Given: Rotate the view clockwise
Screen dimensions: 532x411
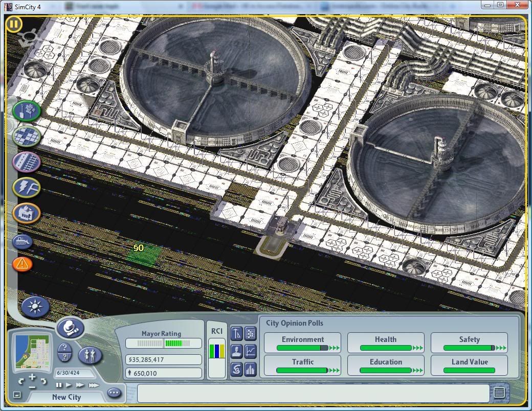Looking at the screenshot, I should tap(44, 381).
